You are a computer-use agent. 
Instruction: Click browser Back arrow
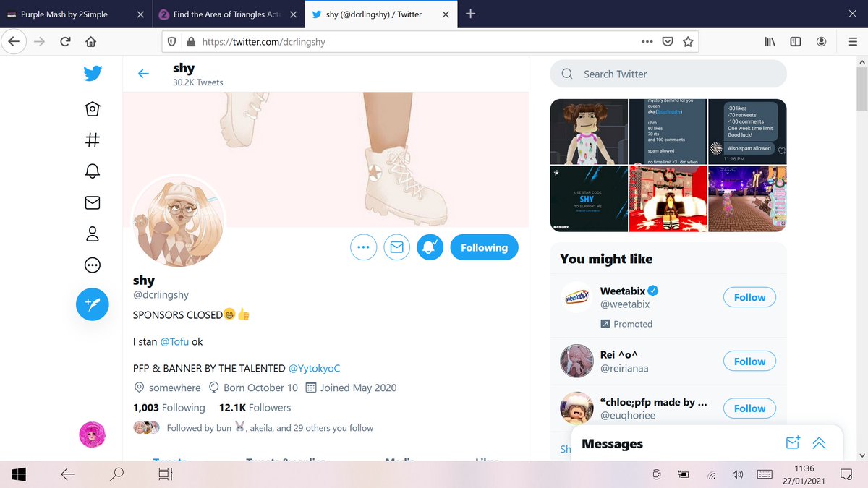(14, 42)
